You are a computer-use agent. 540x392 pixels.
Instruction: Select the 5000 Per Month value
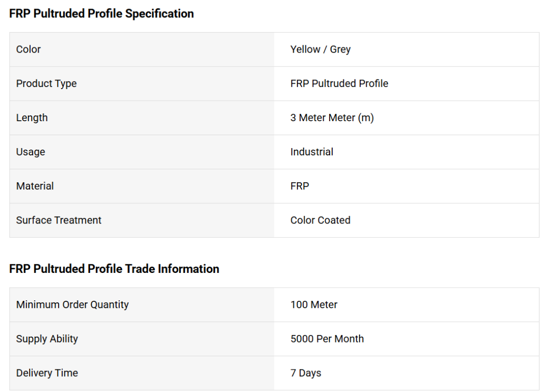tap(327, 339)
